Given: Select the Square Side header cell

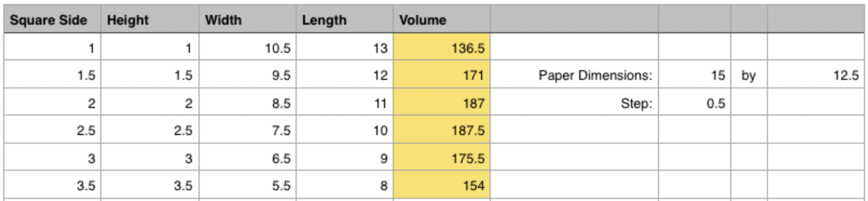Looking at the screenshot, I should click(x=52, y=19).
